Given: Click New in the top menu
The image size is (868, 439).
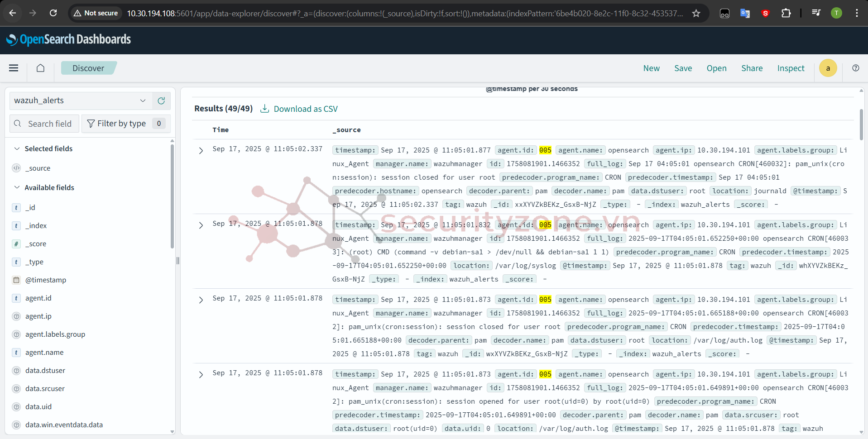Looking at the screenshot, I should point(651,68).
